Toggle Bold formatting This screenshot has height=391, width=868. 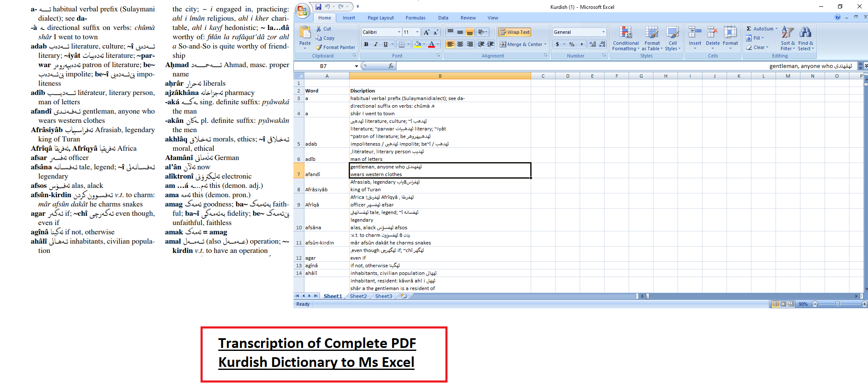(366, 44)
